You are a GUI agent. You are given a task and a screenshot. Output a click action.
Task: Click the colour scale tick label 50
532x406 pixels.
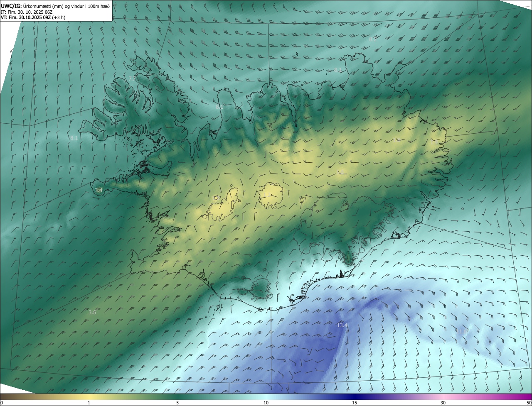[528, 403]
